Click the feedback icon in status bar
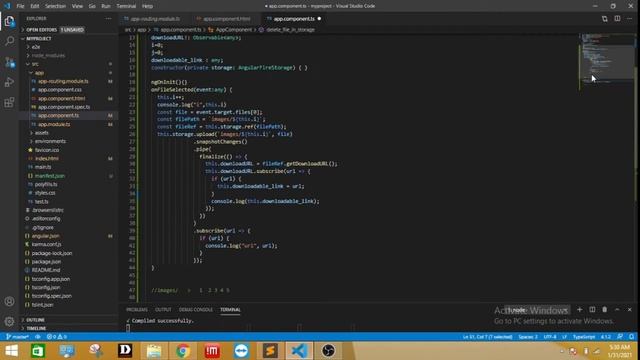Viewport: 640px width, 360px height. tap(620, 337)
